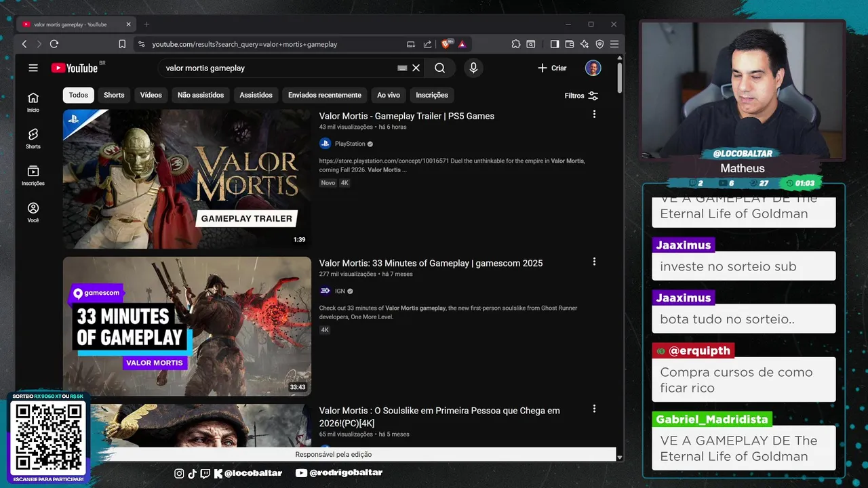Open Brave Shields lion icon
This screenshot has width=868, height=488.
point(446,44)
